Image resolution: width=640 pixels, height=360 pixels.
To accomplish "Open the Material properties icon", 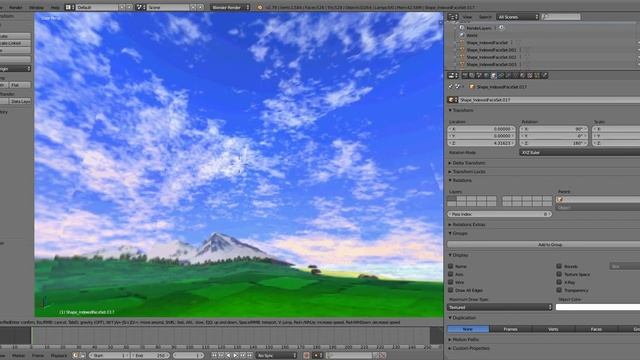I will click(x=522, y=76).
